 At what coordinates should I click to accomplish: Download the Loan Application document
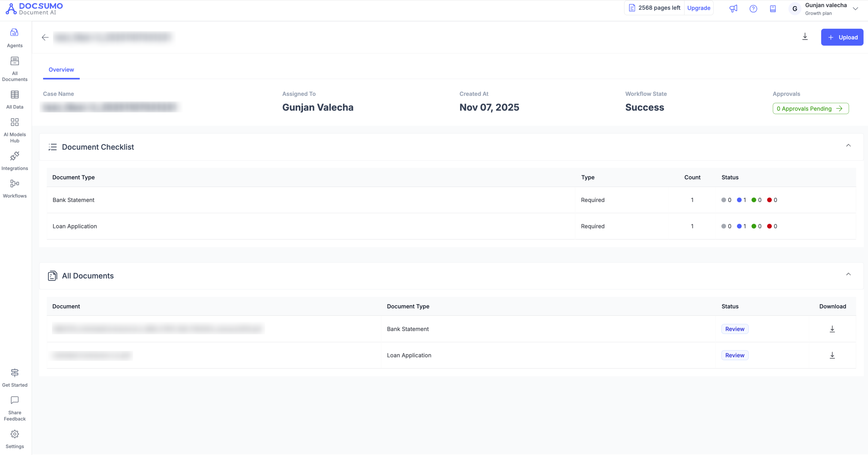point(832,355)
